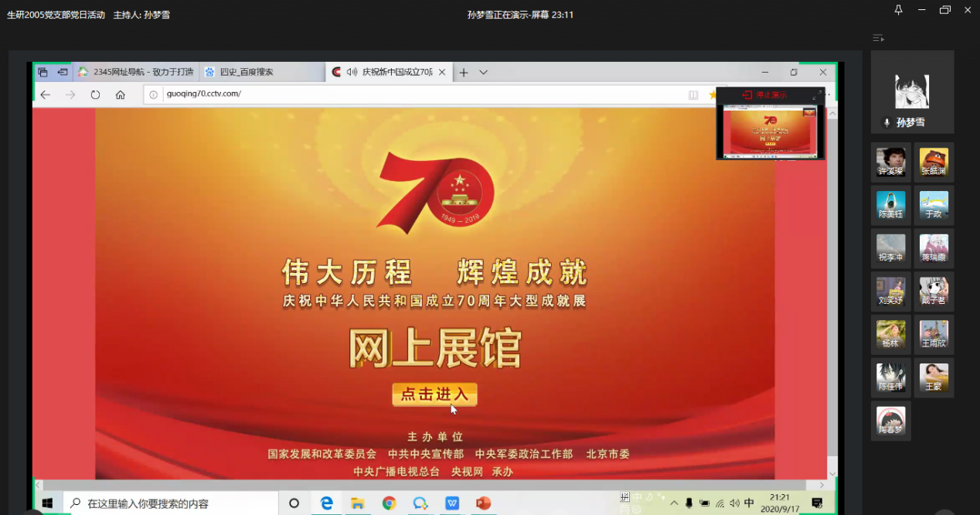Open File Explorer from the taskbar

point(358,503)
